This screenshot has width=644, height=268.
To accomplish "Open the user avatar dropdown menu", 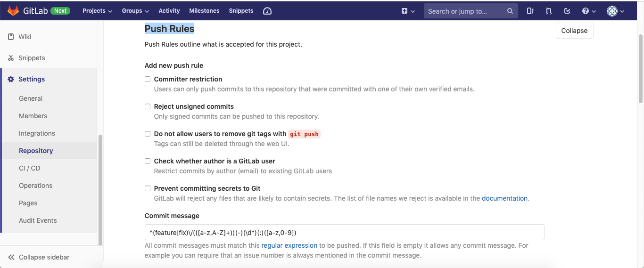I will tap(615, 11).
